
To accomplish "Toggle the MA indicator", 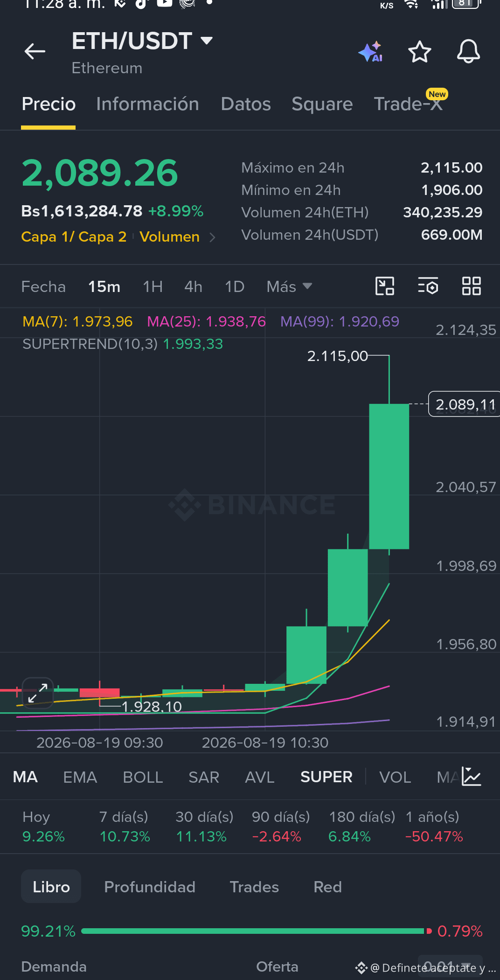I will tap(25, 777).
